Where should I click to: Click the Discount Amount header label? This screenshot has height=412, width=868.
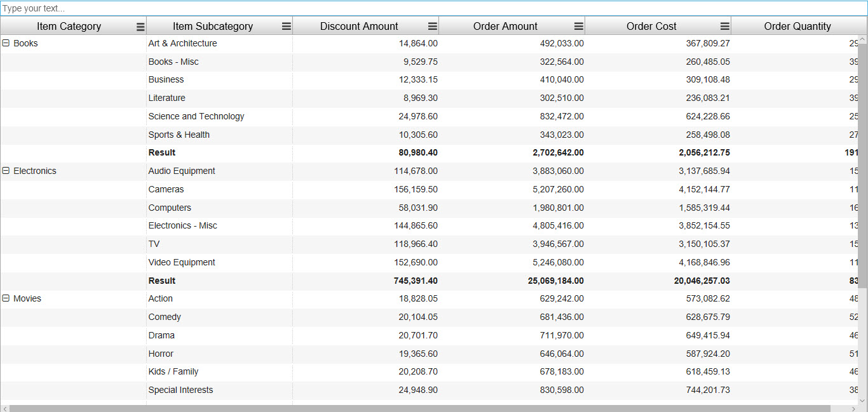[x=359, y=27]
